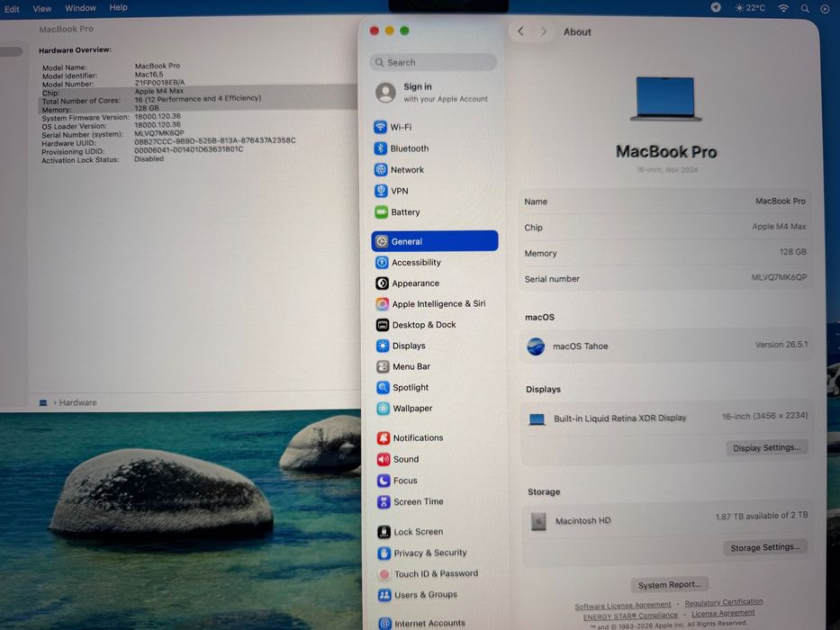Select the Battery icon in sidebar

[381, 212]
